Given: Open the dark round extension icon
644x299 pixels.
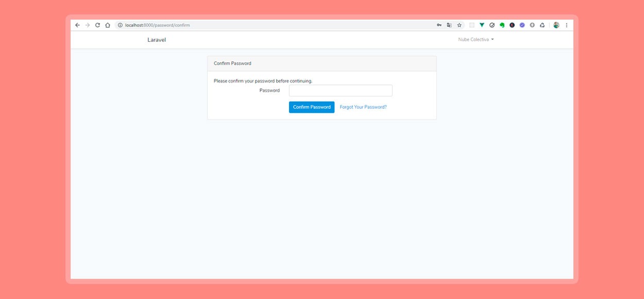Looking at the screenshot, I should click(512, 25).
